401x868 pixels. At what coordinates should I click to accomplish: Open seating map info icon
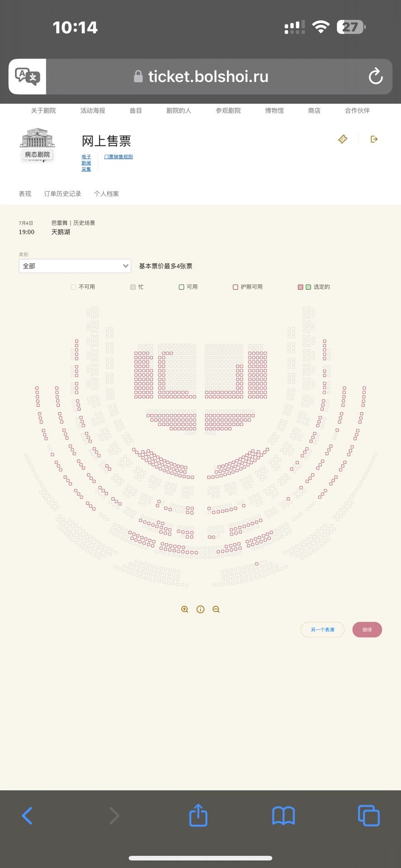(200, 609)
